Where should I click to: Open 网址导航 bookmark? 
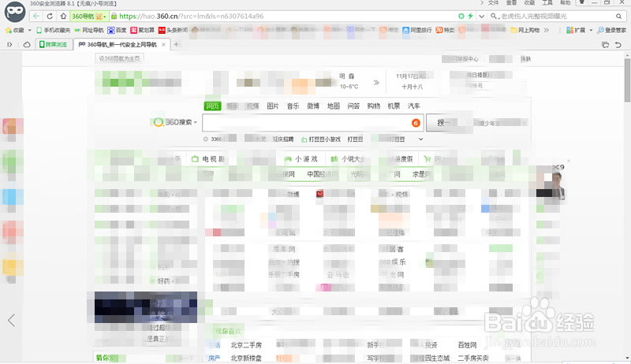pos(89,30)
